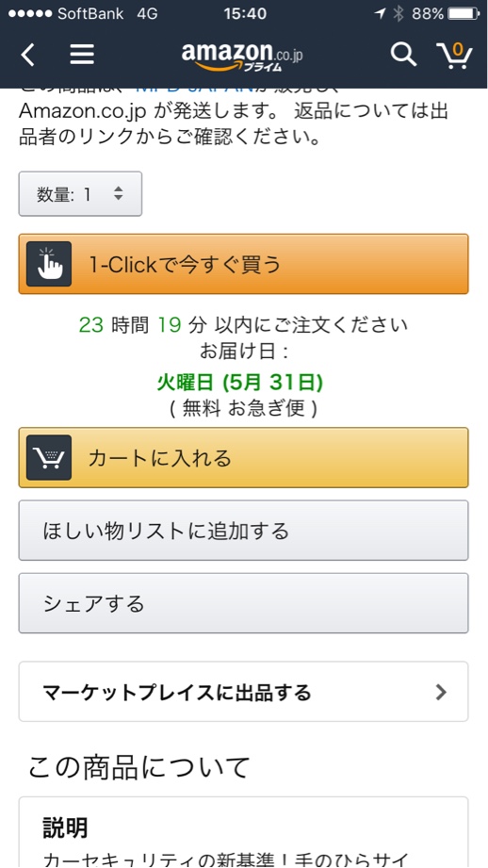The height and width of the screenshot is (868, 488).
Task: Tap the 1-Click hand pointer icon
Action: click(49, 264)
